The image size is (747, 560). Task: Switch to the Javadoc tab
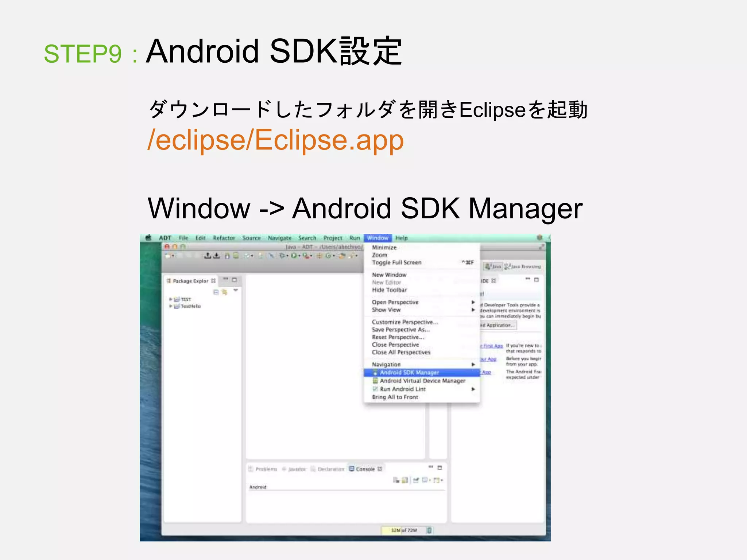coord(294,469)
